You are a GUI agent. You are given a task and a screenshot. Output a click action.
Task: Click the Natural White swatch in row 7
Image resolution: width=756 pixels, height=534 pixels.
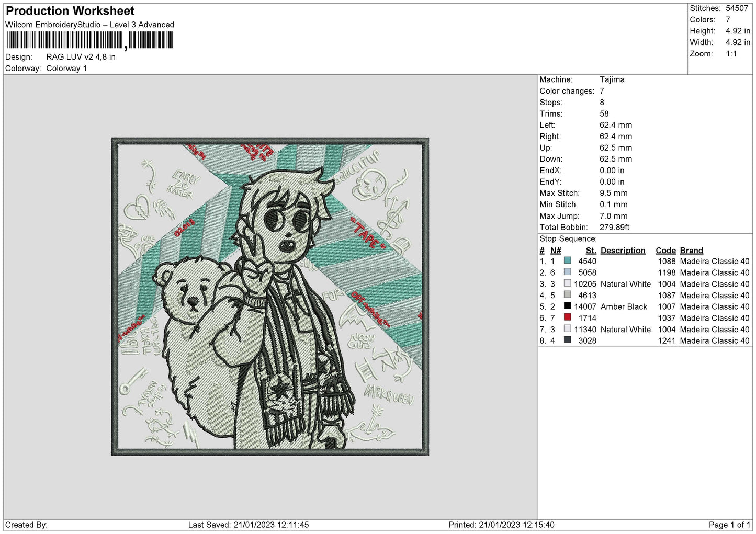pos(567,329)
